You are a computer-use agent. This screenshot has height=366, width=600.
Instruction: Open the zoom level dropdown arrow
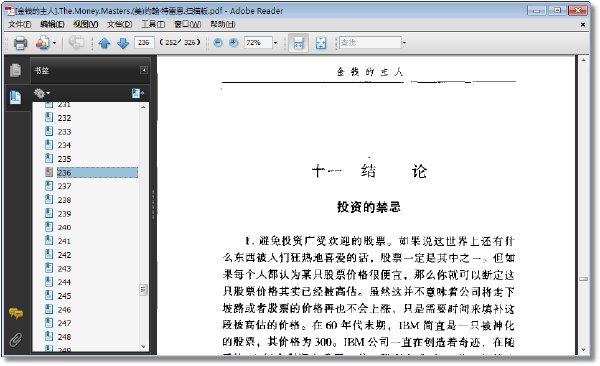pyautogui.click(x=275, y=42)
